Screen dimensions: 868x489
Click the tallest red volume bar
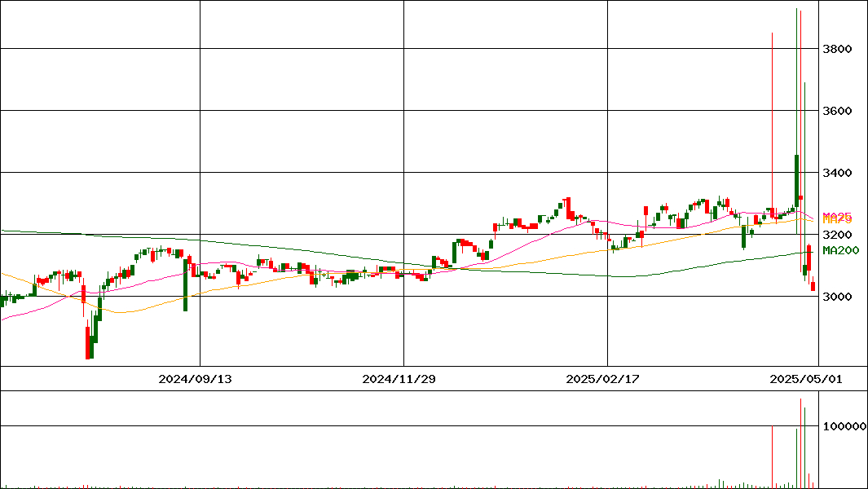800,443
